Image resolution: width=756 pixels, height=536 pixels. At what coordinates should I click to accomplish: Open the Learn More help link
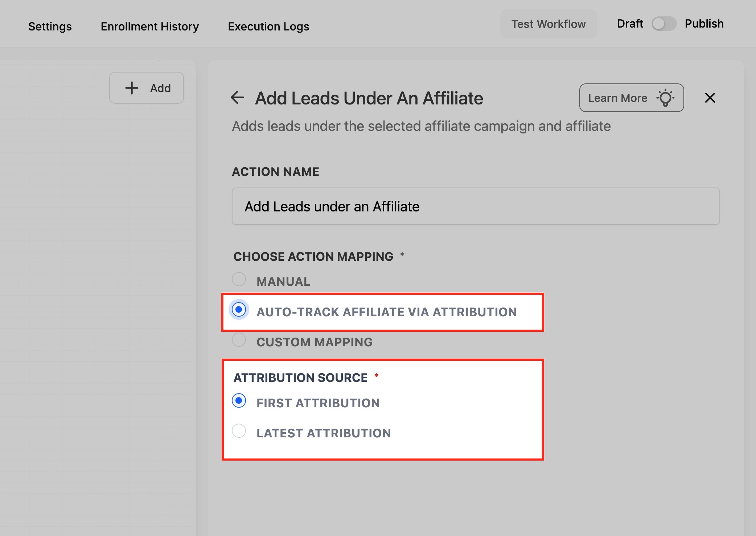(618, 98)
